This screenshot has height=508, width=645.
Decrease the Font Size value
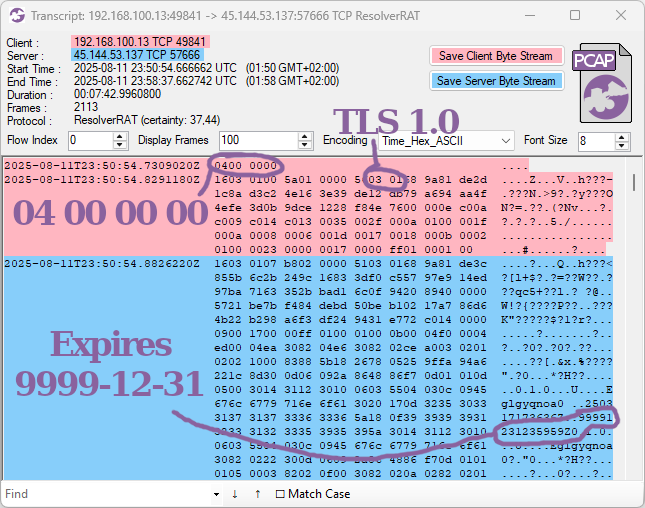[x=622, y=145]
